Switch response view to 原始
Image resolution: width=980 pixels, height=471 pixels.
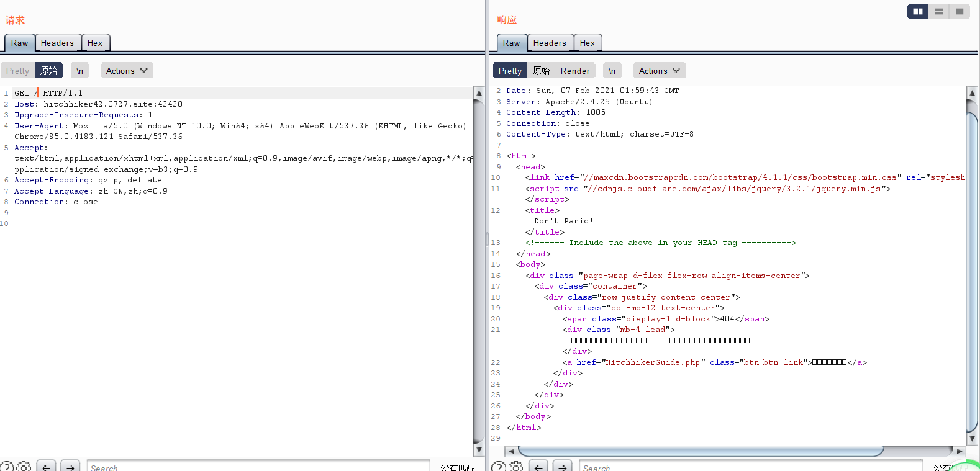click(541, 71)
